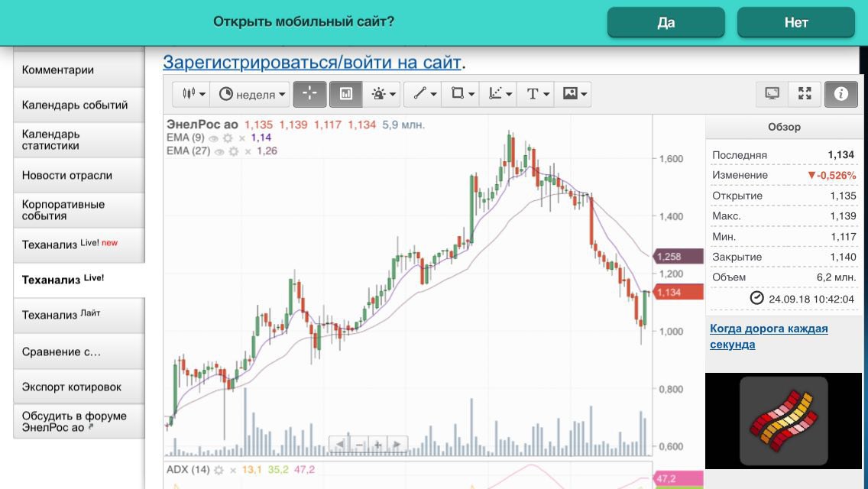This screenshot has width=868, height=489.
Task: Open Теханализ Live! new in sidebar
Action: [x=79, y=244]
